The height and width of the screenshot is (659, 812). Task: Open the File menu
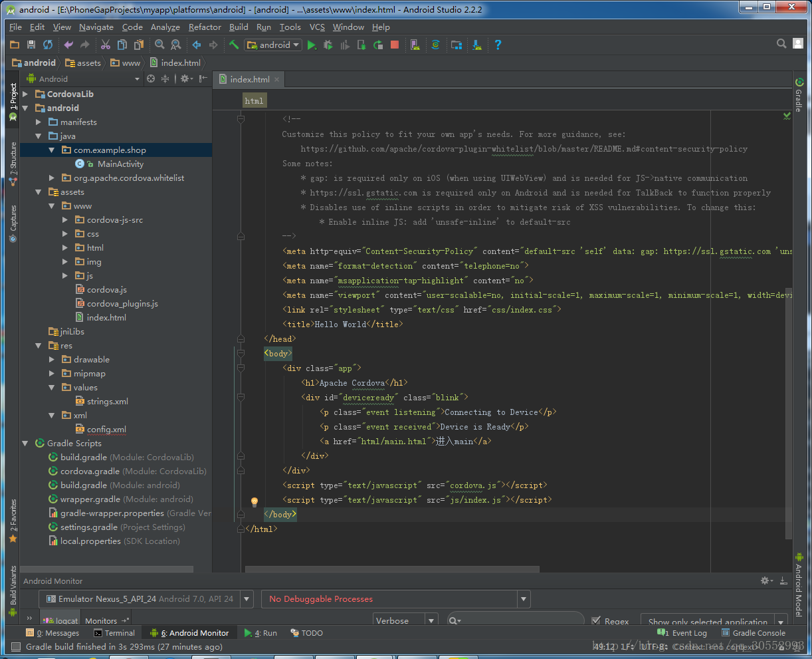[x=16, y=27]
